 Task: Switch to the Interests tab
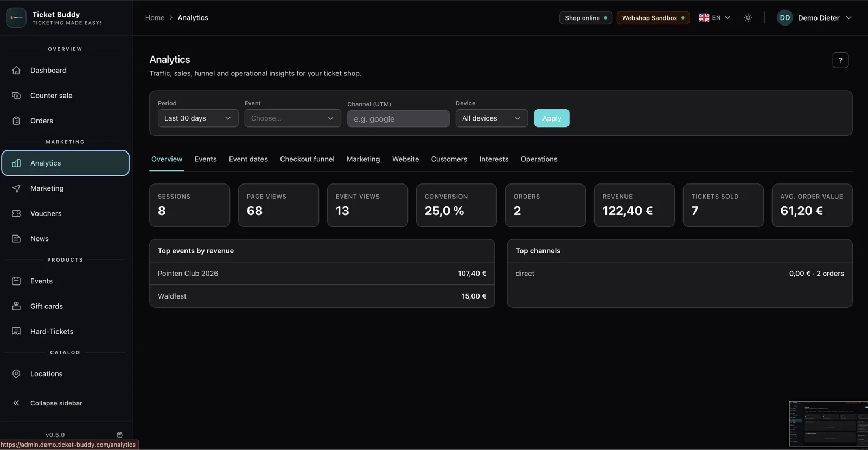494,159
